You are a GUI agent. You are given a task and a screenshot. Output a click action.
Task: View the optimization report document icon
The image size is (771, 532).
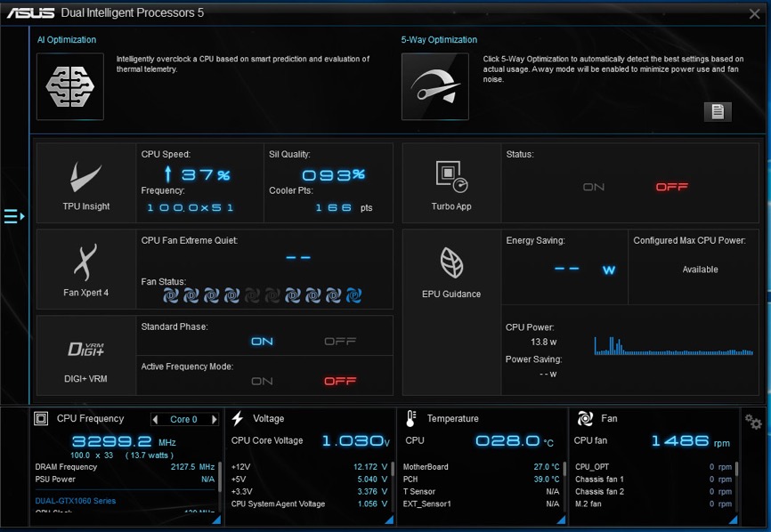(718, 111)
